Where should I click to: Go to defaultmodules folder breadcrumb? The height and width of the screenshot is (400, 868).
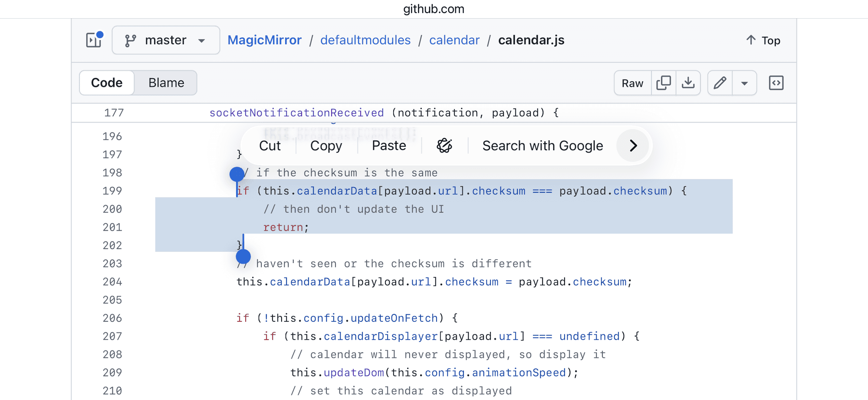tap(365, 40)
